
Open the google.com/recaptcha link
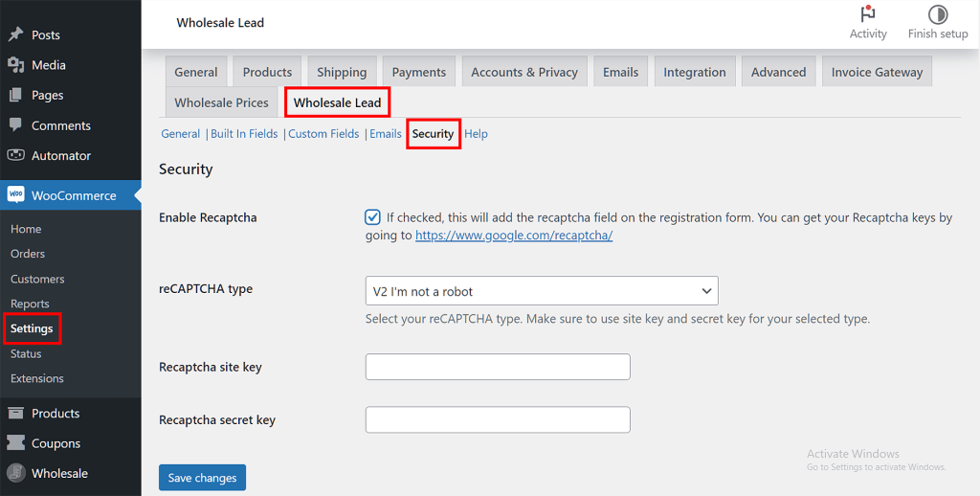[x=514, y=236]
